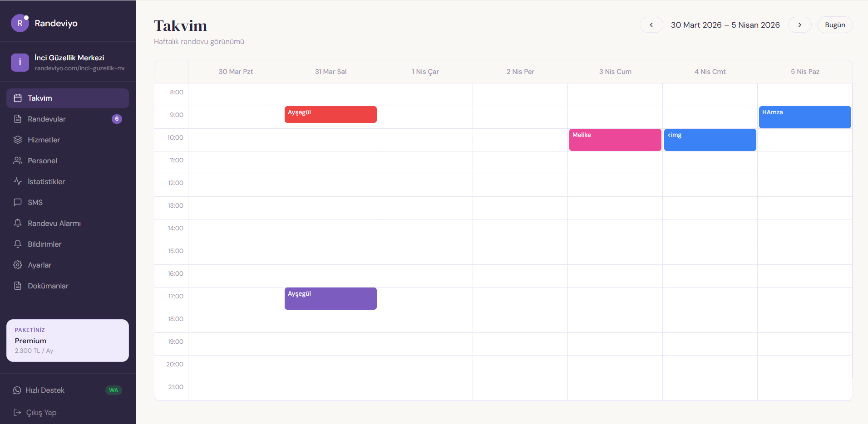Open the red Ayşegül appointment at 9:00
Screen dimensions: 868x424
click(x=330, y=115)
